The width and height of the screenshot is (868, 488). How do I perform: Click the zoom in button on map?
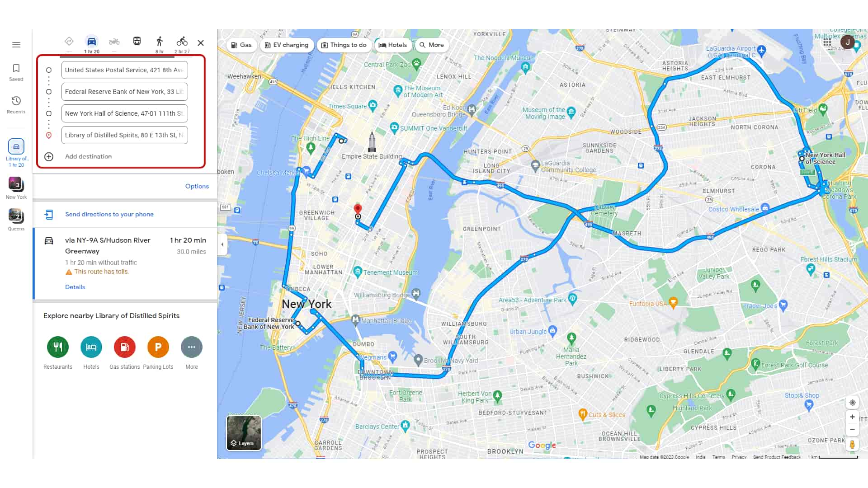click(x=853, y=417)
